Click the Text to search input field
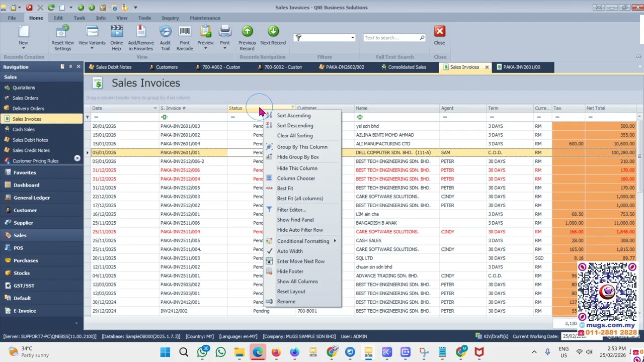Image resolution: width=644 pixels, height=362 pixels. [390, 38]
